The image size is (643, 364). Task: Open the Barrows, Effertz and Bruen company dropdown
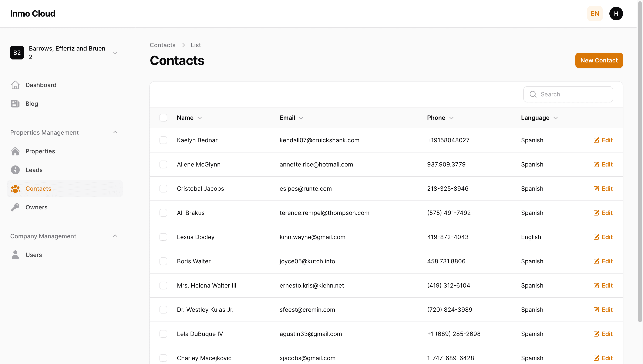[115, 53]
